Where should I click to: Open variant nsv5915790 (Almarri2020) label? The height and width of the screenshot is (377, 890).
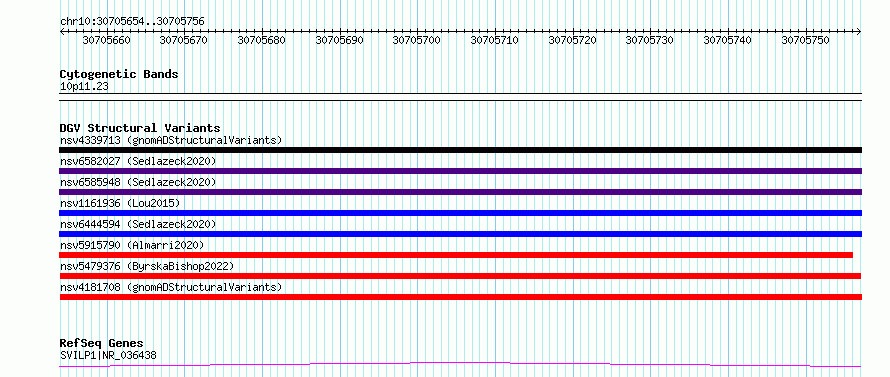coord(132,245)
